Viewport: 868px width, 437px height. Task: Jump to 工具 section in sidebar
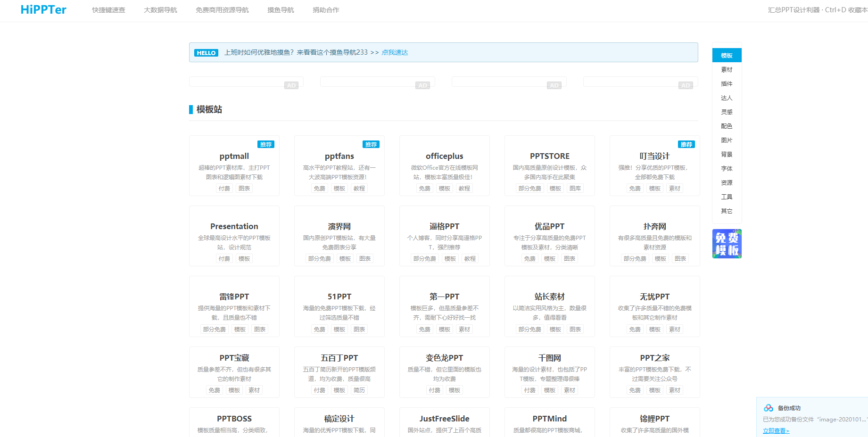click(727, 197)
